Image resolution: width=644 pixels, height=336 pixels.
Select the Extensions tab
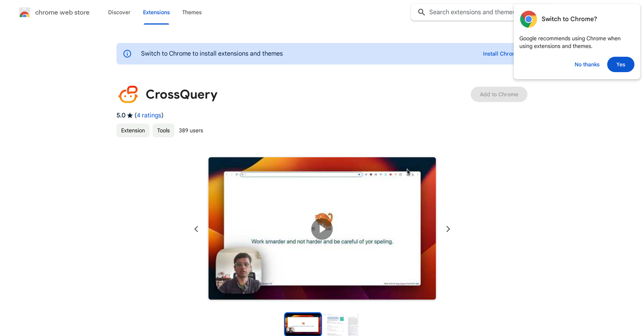(156, 12)
